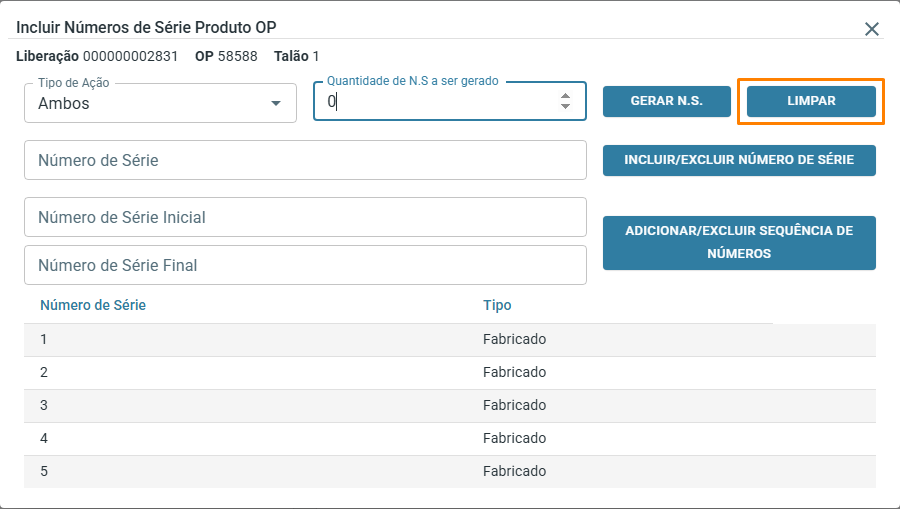Select the Número de Série Inicial field
This screenshot has height=509, width=900.
click(304, 217)
